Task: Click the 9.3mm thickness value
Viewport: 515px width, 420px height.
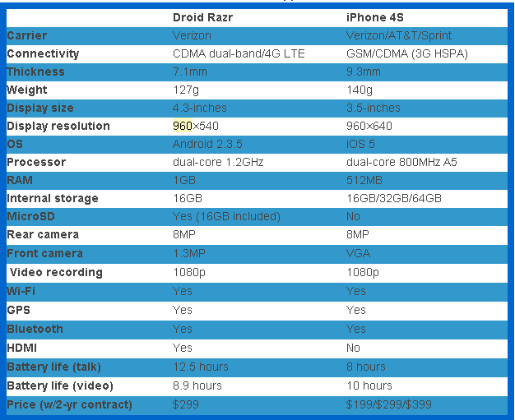Action: coord(364,72)
